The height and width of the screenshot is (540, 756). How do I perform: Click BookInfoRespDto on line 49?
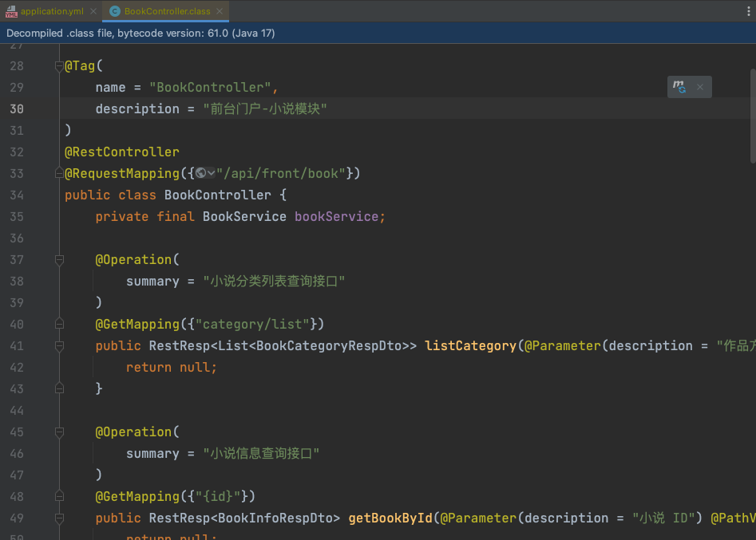[275, 518]
